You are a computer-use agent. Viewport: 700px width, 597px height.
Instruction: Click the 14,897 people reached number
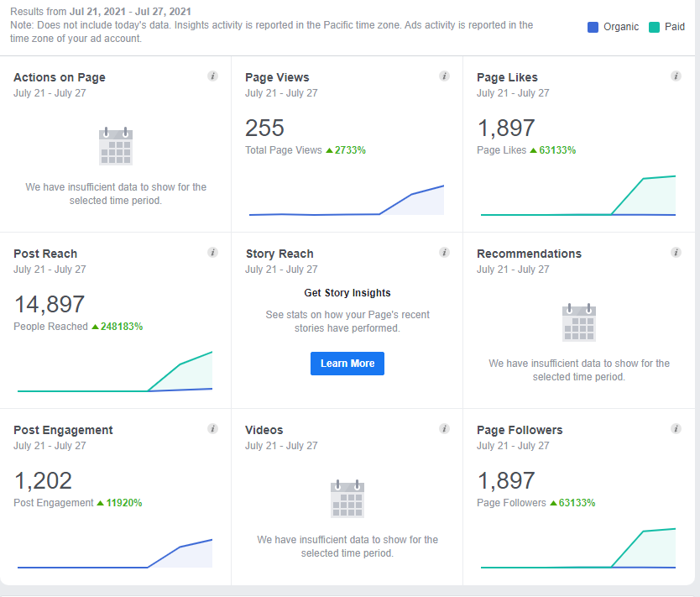coord(50,304)
